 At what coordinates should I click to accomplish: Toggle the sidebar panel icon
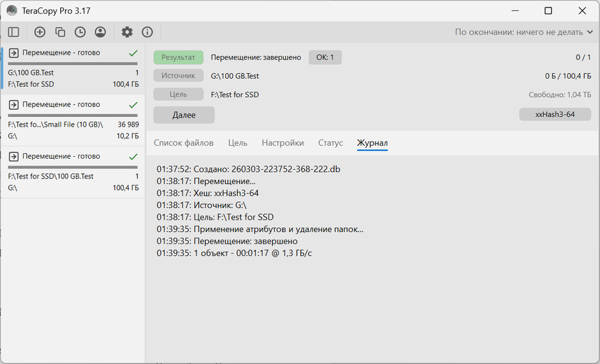14,32
